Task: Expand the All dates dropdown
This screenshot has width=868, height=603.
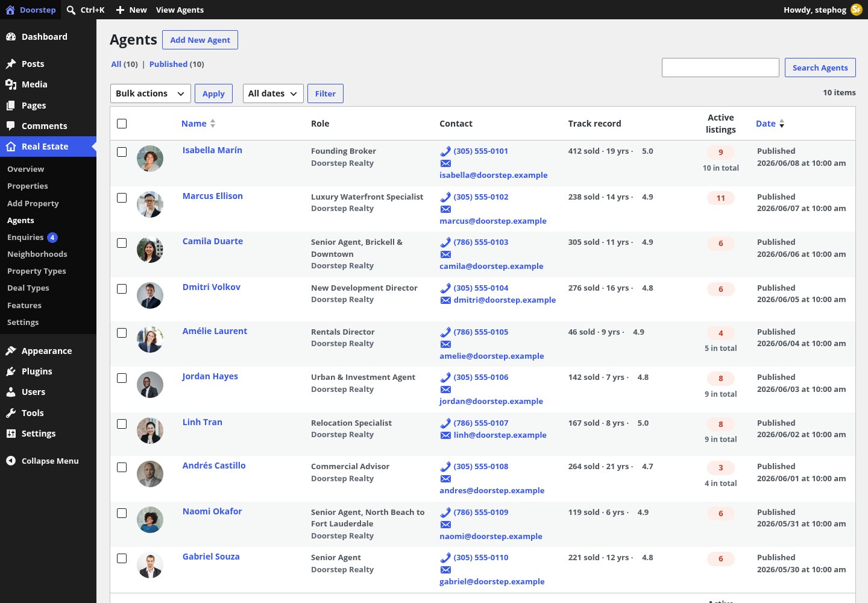Action: (x=273, y=93)
